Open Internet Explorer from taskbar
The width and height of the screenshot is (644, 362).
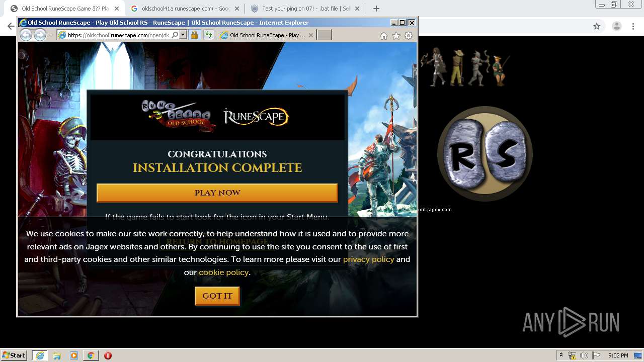click(40, 355)
